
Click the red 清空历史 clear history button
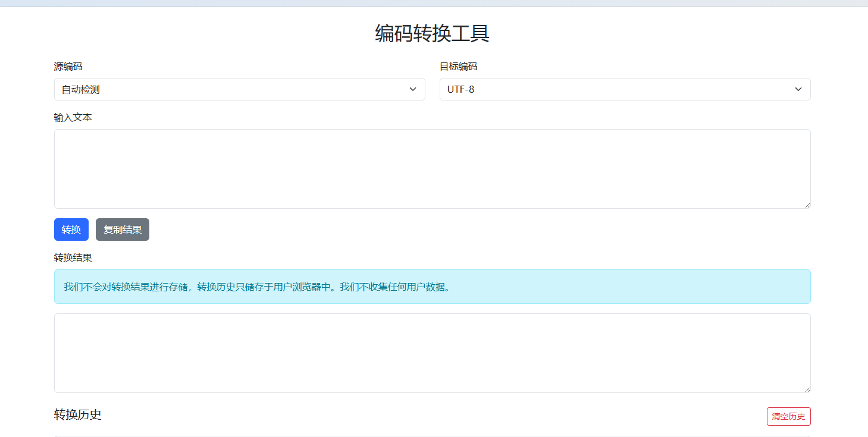pyautogui.click(x=788, y=416)
